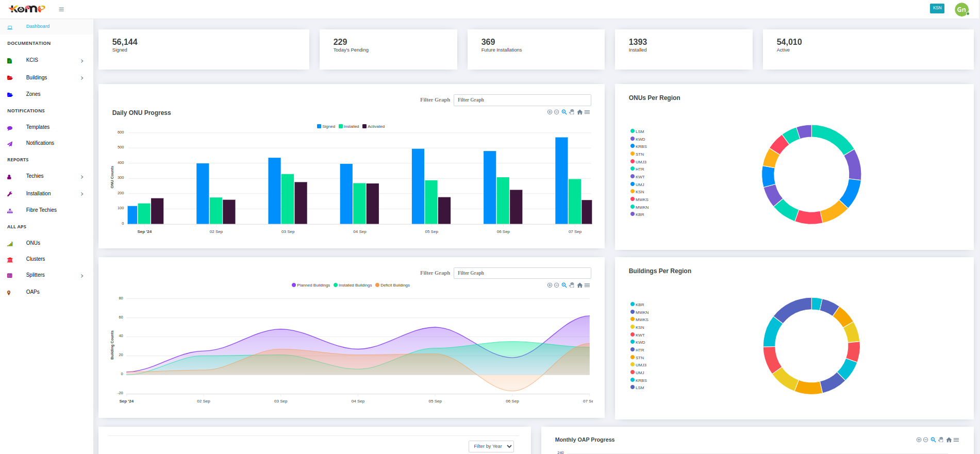Image resolution: width=980 pixels, height=454 pixels.
Task: Click the Kome logo
Action: pos(27,9)
